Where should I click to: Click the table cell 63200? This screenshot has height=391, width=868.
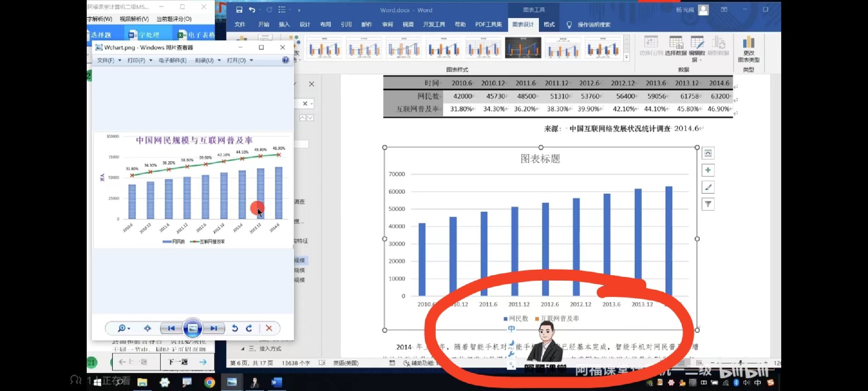click(x=719, y=96)
